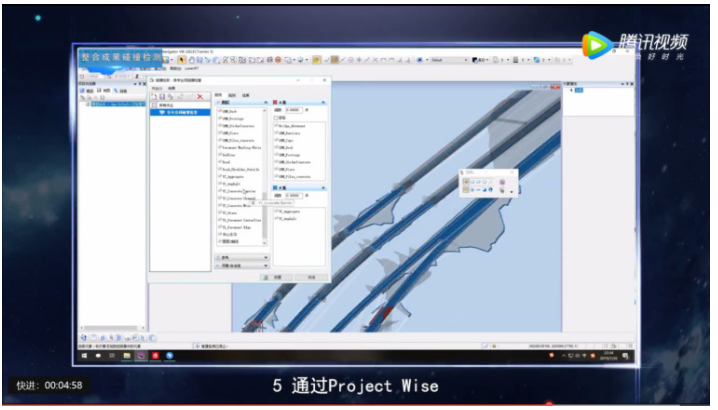The width and height of the screenshot is (718, 410).
Task: Click the new job icon in clash dialog toolbar
Action: (x=154, y=97)
